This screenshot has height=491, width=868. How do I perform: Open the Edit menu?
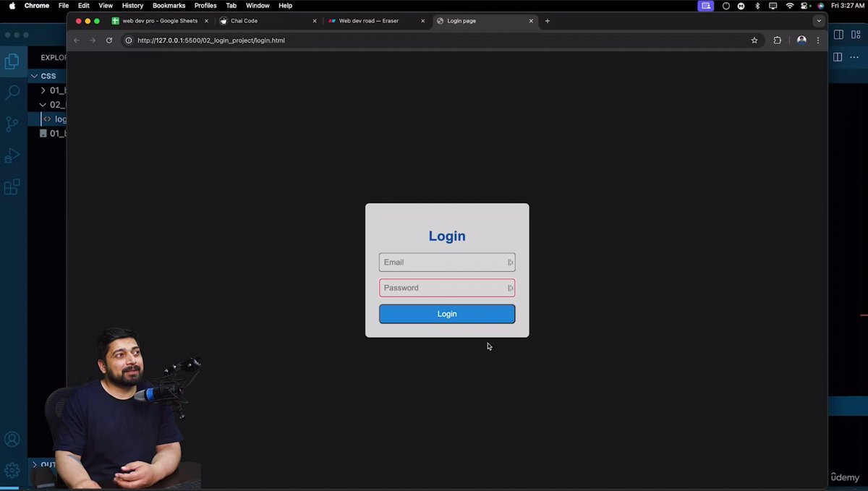pyautogui.click(x=84, y=6)
